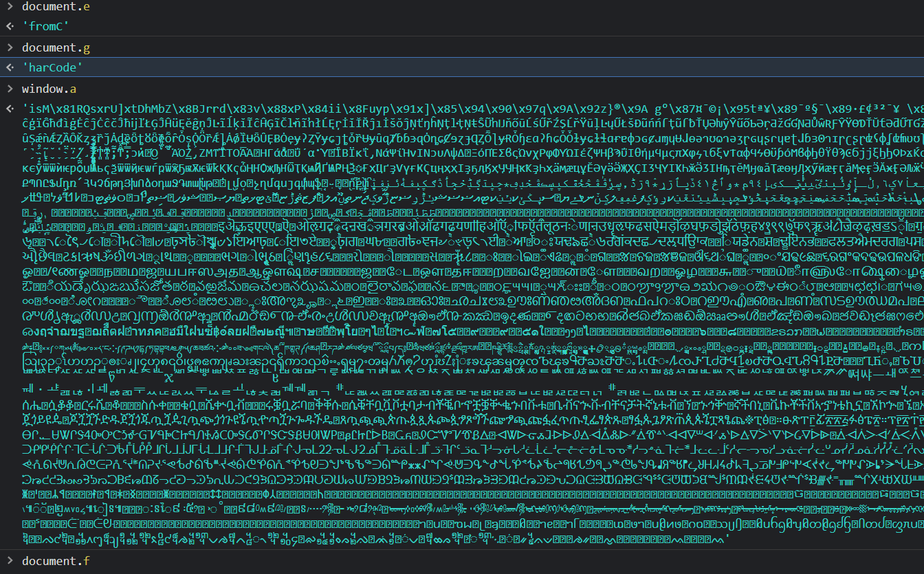
Task: Click the output line starting with 'isM\x81RQsxrU
Action: pos(473,109)
